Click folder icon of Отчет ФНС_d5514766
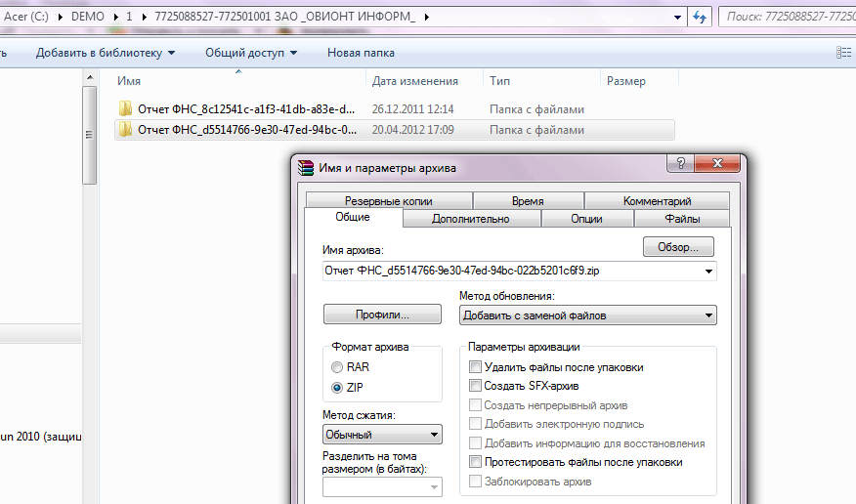 tap(125, 129)
